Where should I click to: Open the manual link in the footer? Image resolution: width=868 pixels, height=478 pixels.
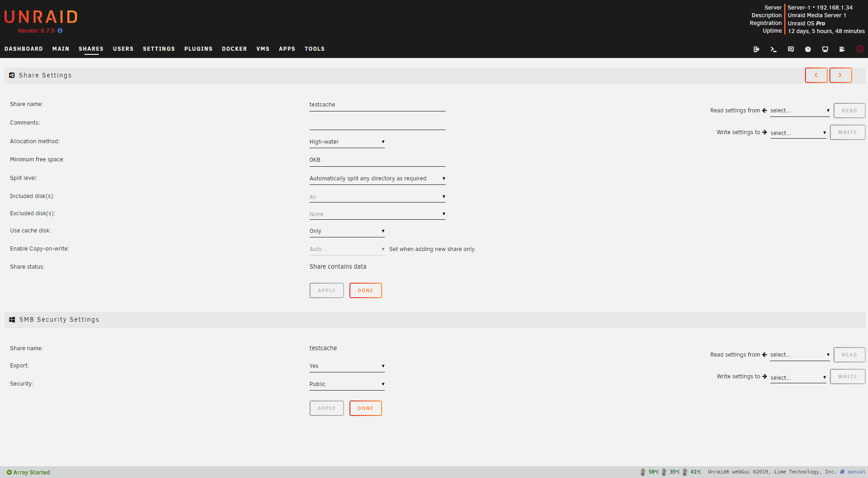coord(856,472)
